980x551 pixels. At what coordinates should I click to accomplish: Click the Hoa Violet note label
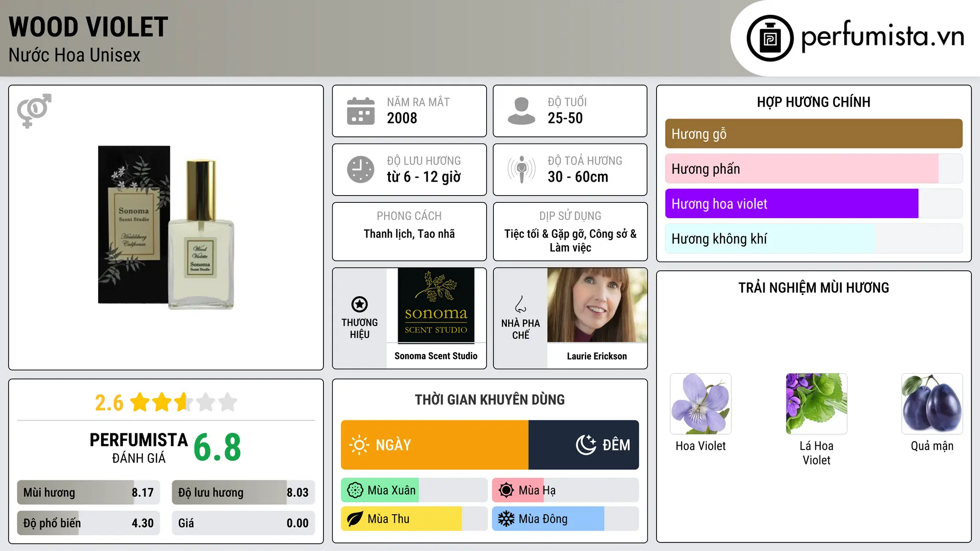(701, 446)
